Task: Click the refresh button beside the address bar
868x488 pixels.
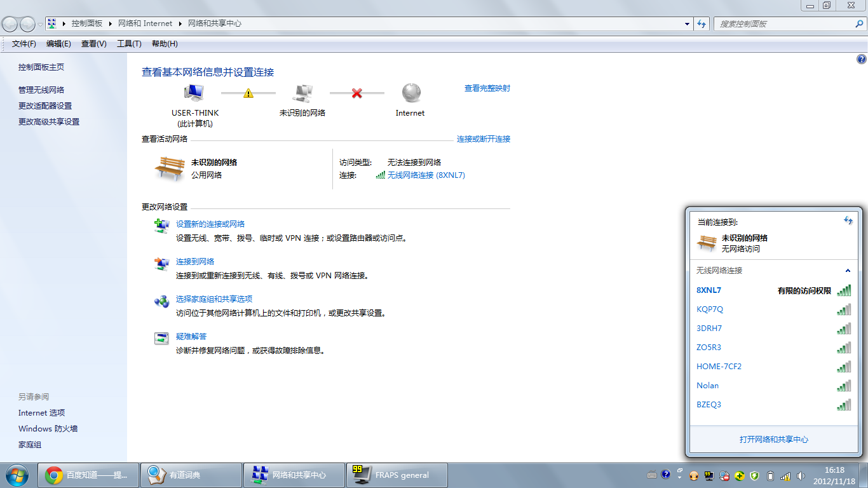Action: pos(702,24)
